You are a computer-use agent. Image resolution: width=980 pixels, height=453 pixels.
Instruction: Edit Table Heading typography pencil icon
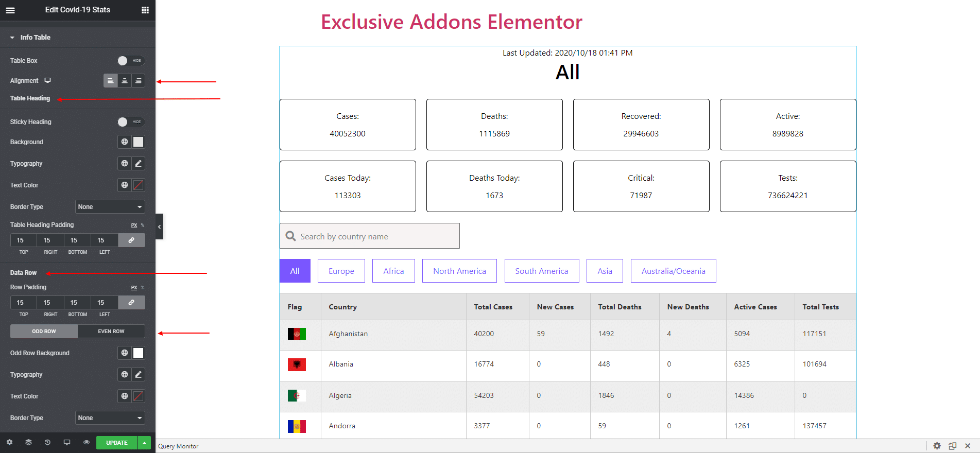click(139, 163)
